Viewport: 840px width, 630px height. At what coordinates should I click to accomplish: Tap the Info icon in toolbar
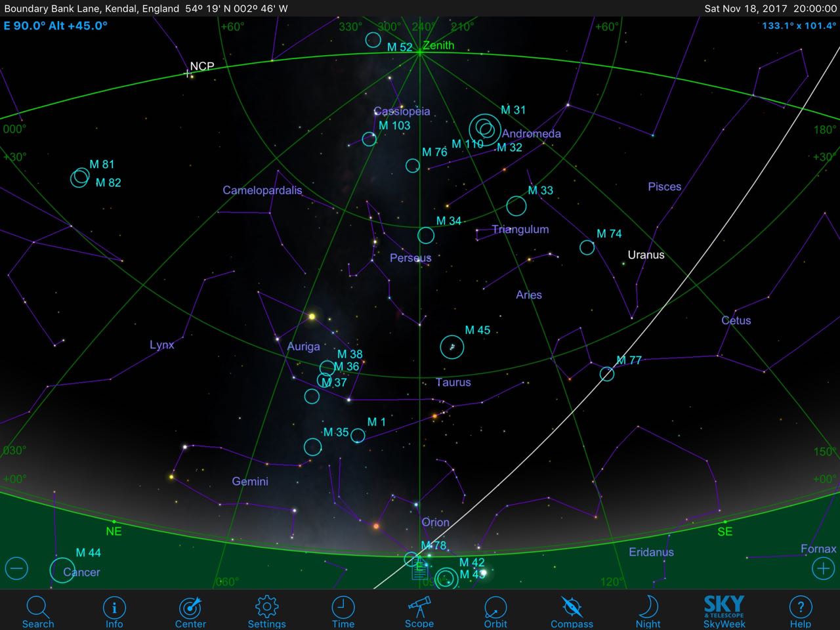(x=114, y=610)
